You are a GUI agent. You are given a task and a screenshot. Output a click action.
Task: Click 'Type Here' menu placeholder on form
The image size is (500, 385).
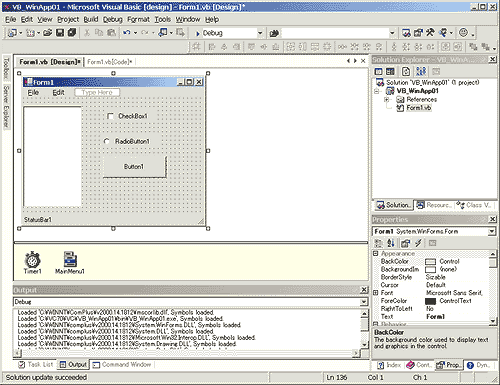pos(97,92)
